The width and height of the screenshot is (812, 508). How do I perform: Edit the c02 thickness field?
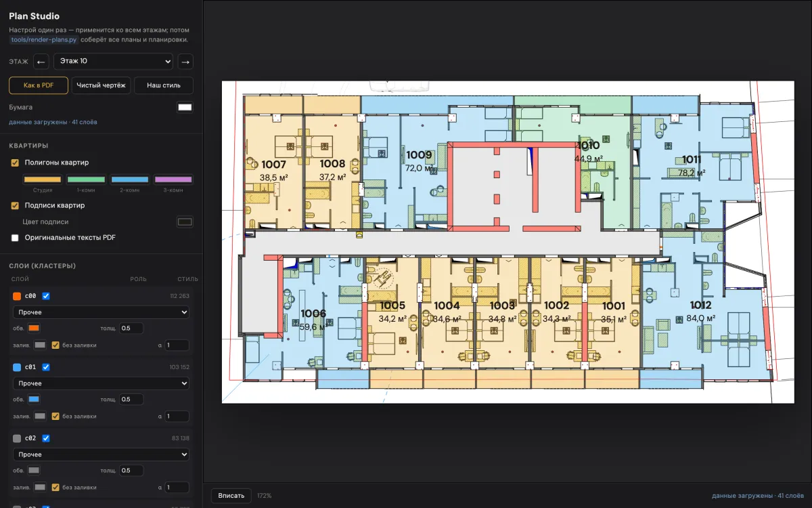point(131,471)
